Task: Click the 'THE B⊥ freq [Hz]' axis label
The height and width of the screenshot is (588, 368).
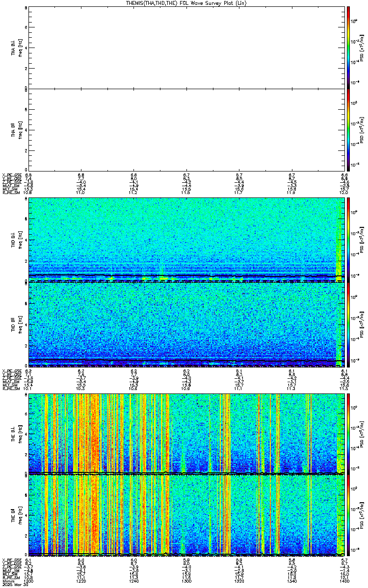Action: pos(16,434)
